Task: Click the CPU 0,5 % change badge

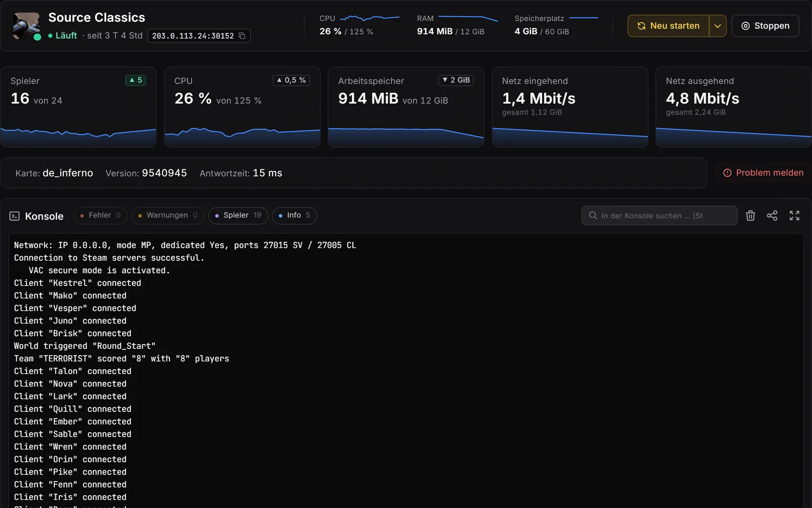Action: [x=291, y=80]
